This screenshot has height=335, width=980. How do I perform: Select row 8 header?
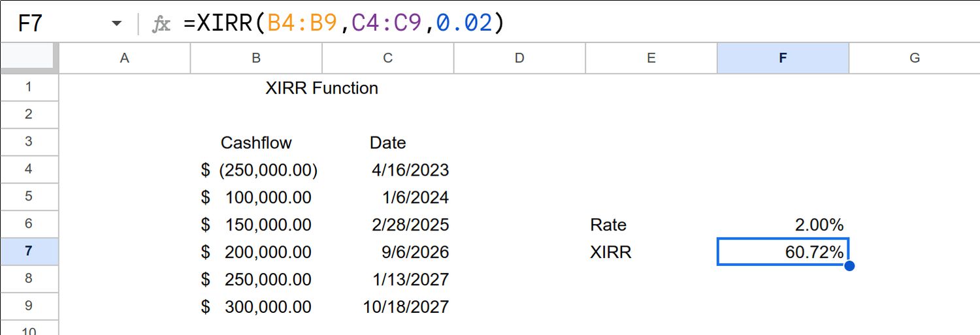(29, 279)
